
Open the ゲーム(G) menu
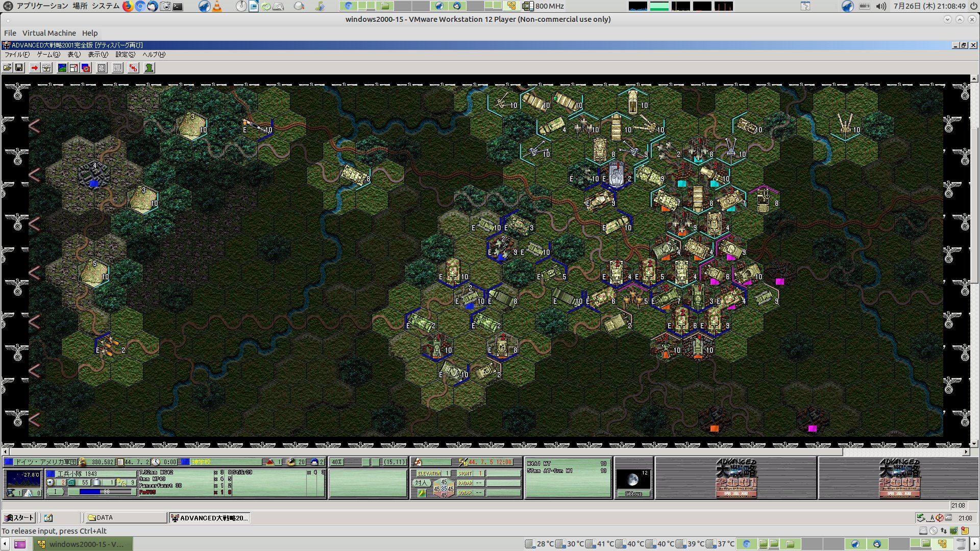[x=48, y=55]
